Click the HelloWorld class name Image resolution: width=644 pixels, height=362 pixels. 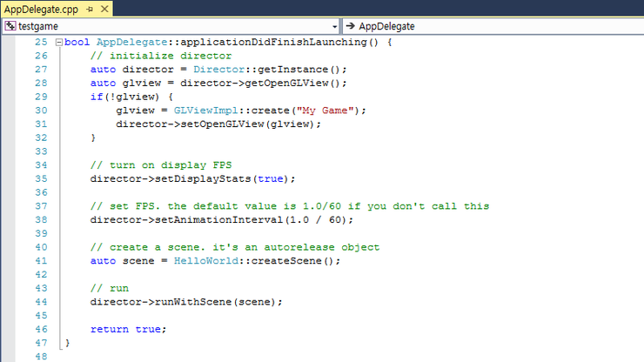pos(199,260)
